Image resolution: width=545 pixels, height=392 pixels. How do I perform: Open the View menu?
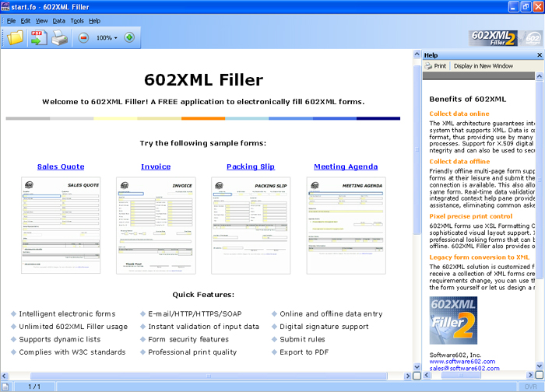(x=41, y=21)
